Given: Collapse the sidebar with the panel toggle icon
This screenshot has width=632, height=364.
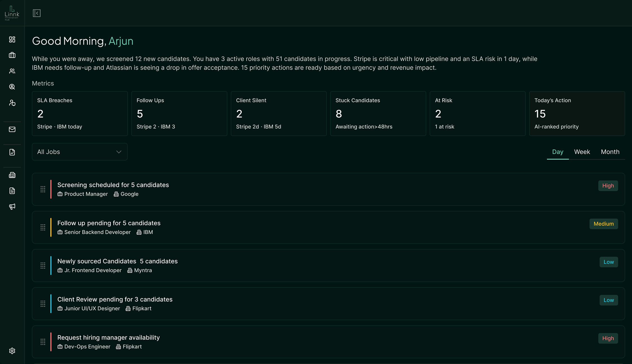Looking at the screenshot, I should [x=37, y=13].
